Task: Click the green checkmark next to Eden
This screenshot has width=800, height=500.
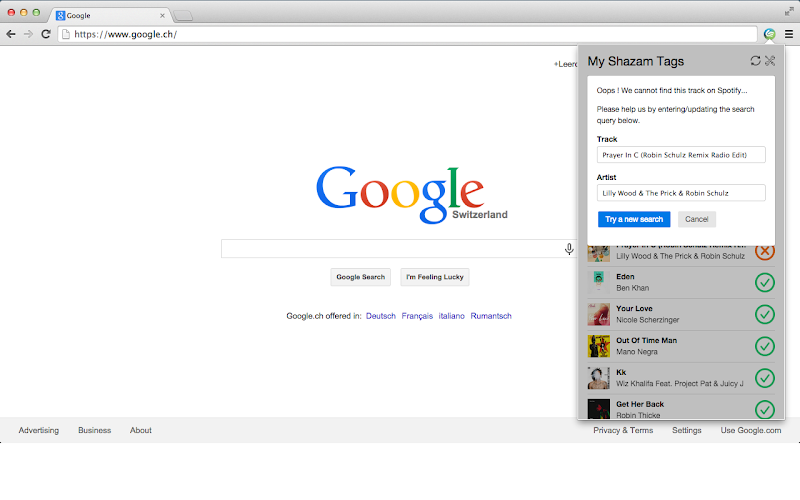Action: [x=764, y=282]
